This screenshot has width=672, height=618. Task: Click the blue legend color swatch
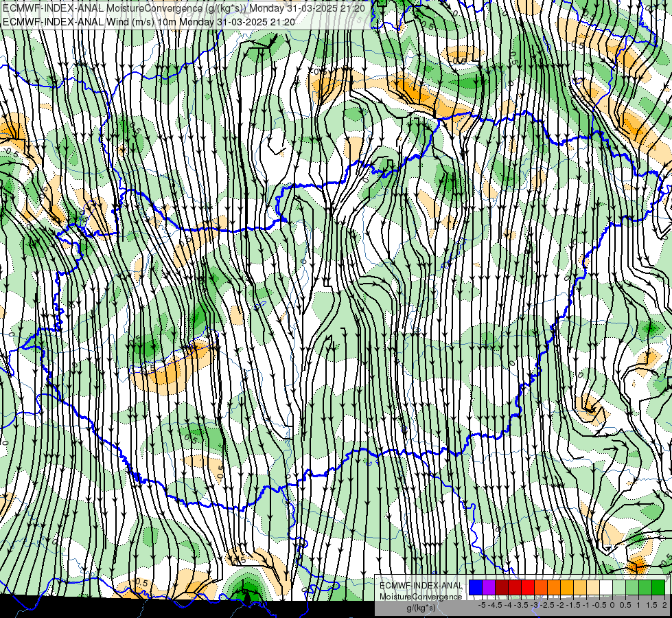pyautogui.click(x=476, y=588)
